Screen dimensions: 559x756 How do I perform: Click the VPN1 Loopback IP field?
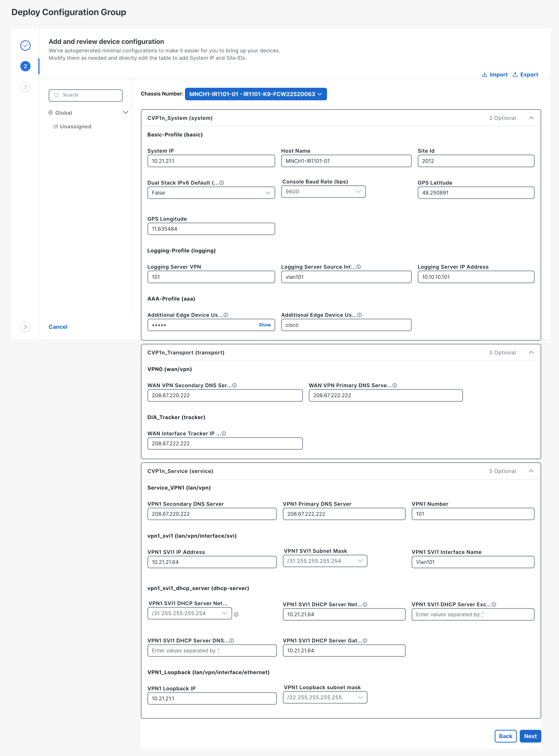click(212, 698)
